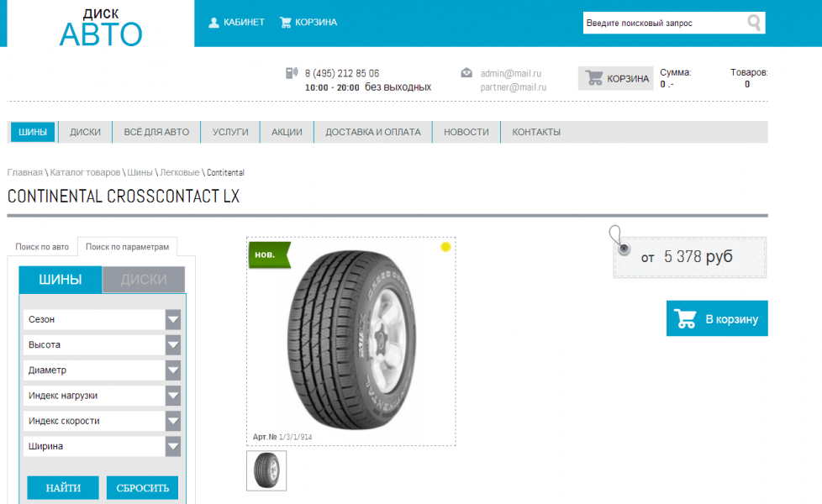Expand the Ширина dropdown arrow
Screen dimensions: 822x504
tap(173, 446)
